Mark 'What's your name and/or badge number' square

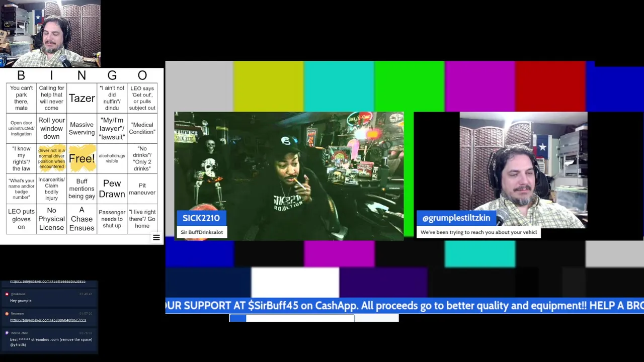(21, 189)
